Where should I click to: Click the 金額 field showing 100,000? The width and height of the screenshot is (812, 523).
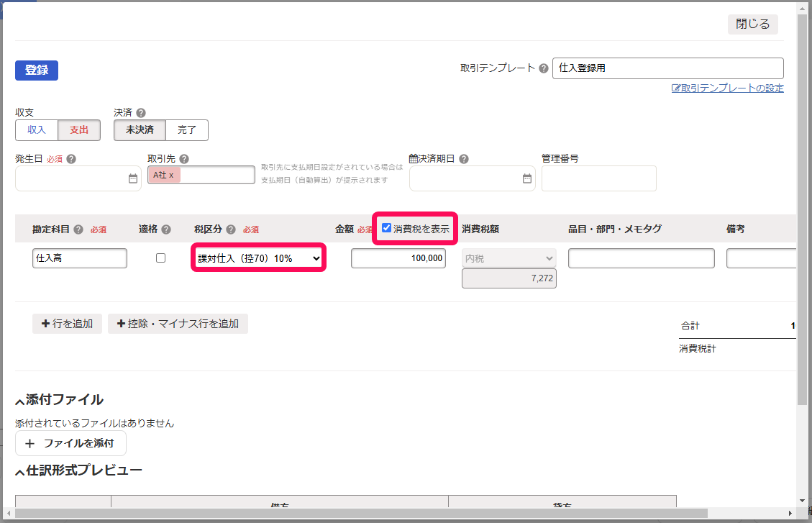pyautogui.click(x=398, y=258)
